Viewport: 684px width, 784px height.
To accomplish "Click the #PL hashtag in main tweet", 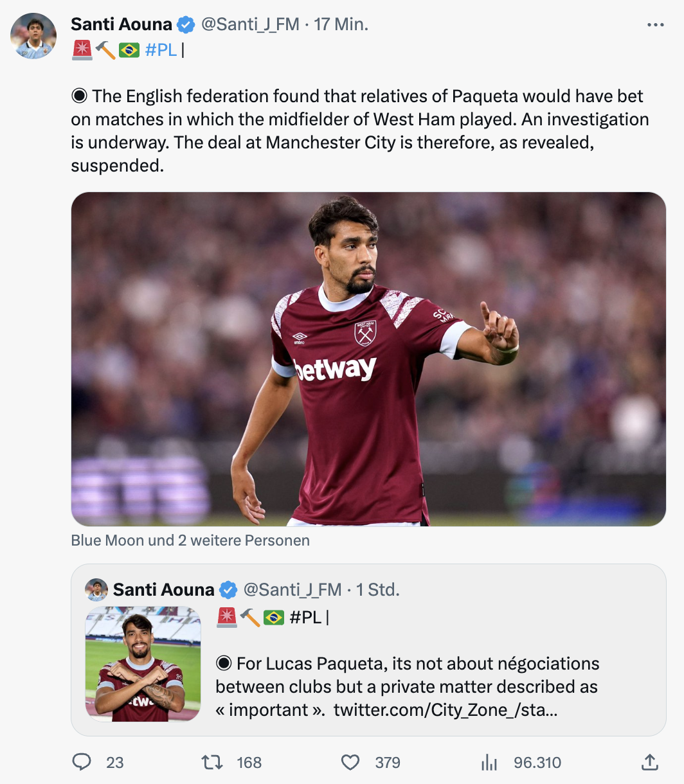I will pos(161,49).
